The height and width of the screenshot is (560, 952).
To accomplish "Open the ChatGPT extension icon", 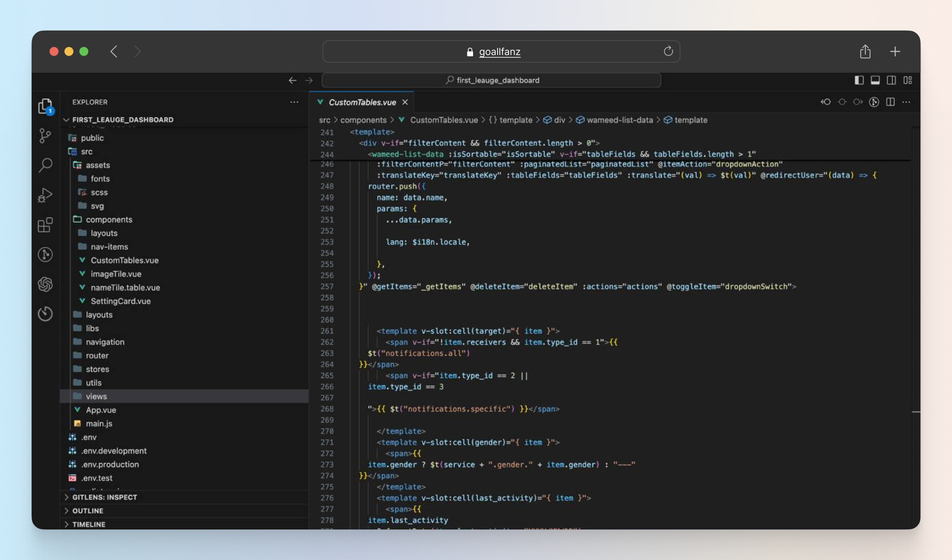I will click(45, 284).
